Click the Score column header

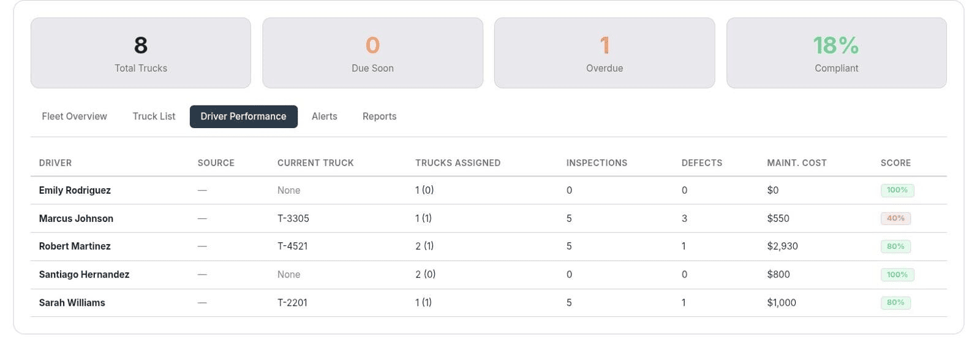click(895, 163)
